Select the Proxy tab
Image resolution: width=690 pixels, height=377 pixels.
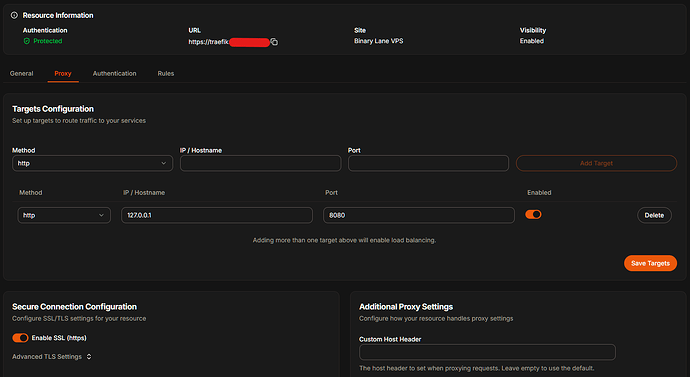pyautogui.click(x=63, y=73)
